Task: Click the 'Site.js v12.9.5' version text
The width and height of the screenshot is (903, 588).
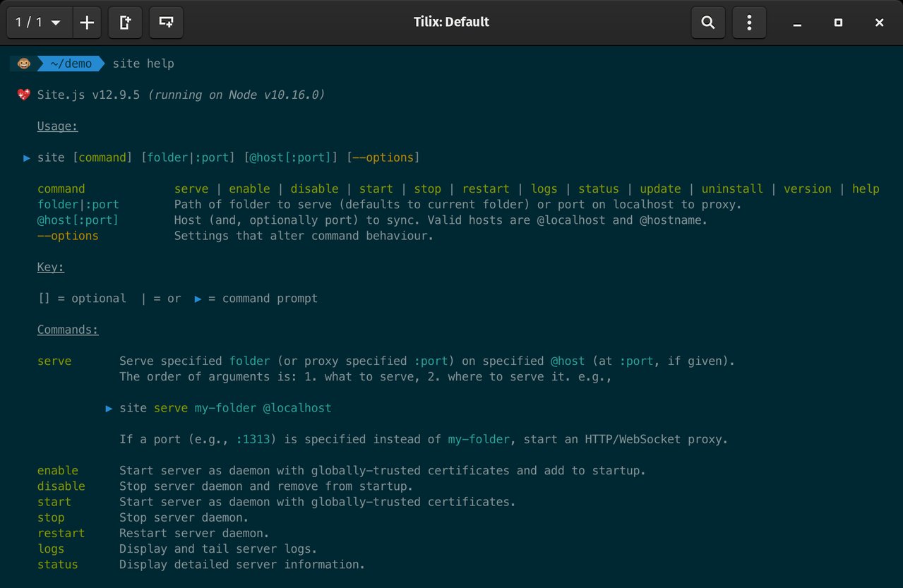Action: (x=88, y=95)
